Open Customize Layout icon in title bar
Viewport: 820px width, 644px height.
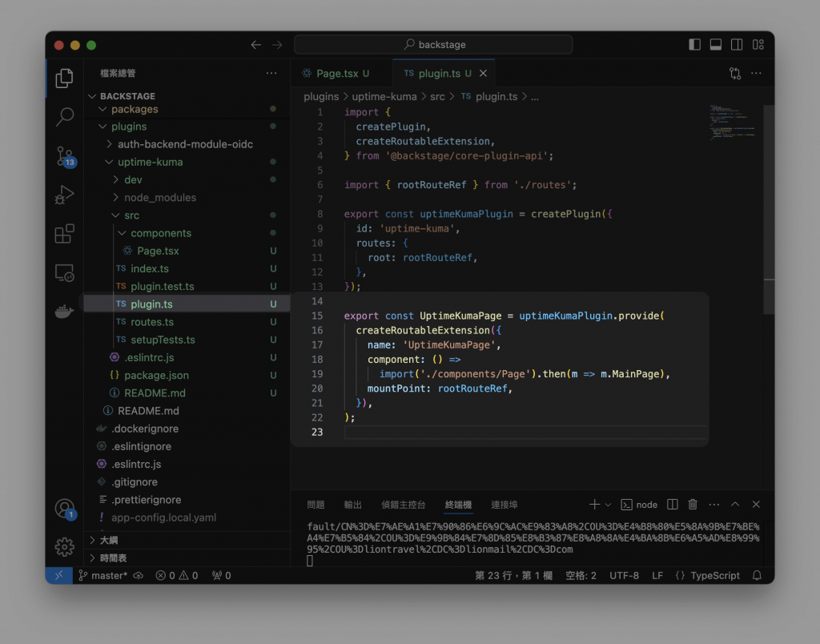click(758, 45)
